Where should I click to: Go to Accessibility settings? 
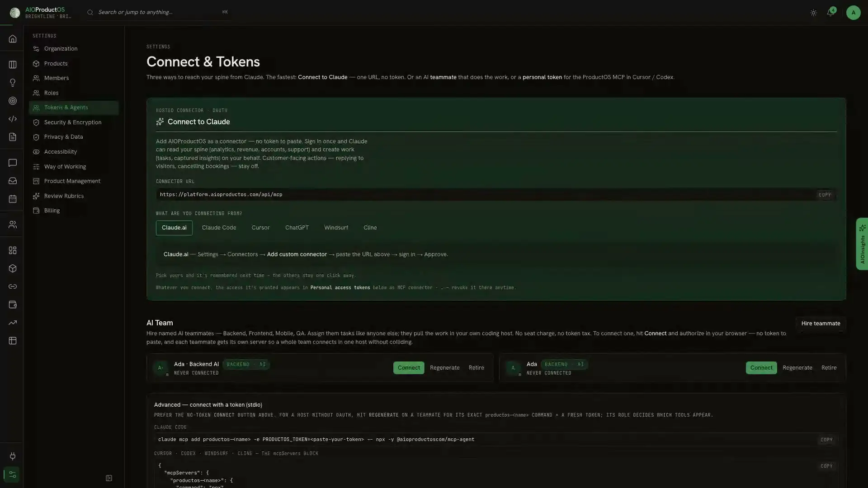74,152
